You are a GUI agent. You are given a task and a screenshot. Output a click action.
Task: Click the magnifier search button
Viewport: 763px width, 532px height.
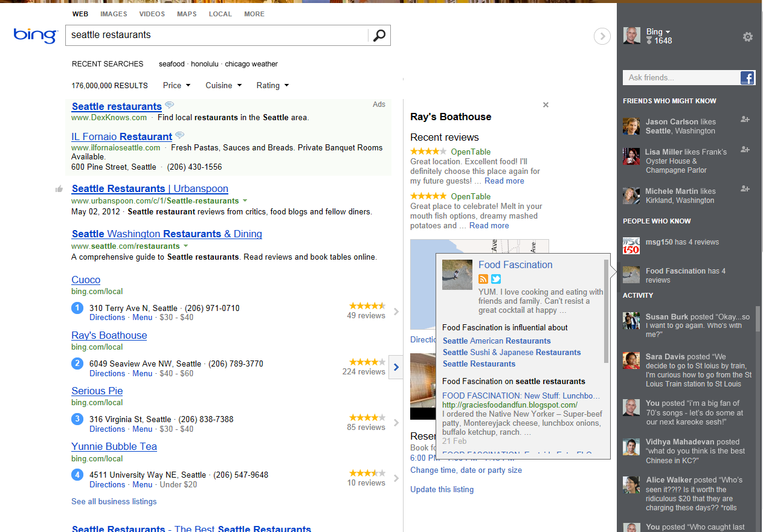point(379,35)
